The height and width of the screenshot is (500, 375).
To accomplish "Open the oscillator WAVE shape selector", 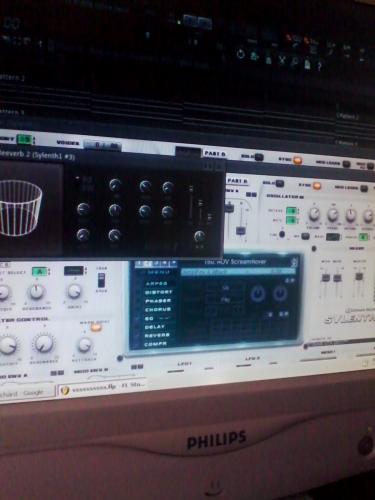I will pos(333,237).
